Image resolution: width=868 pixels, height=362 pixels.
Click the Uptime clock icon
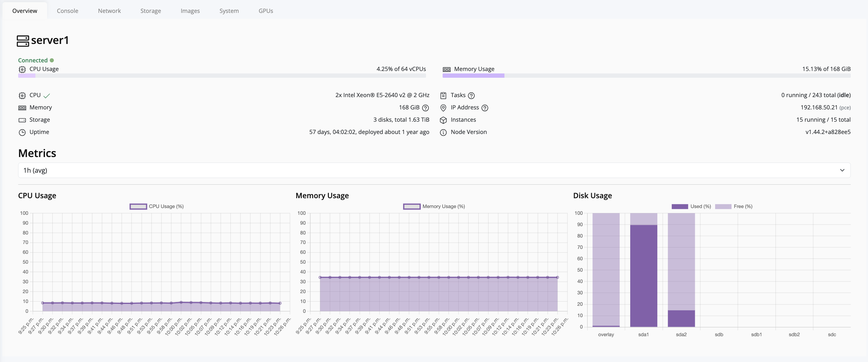(x=22, y=132)
